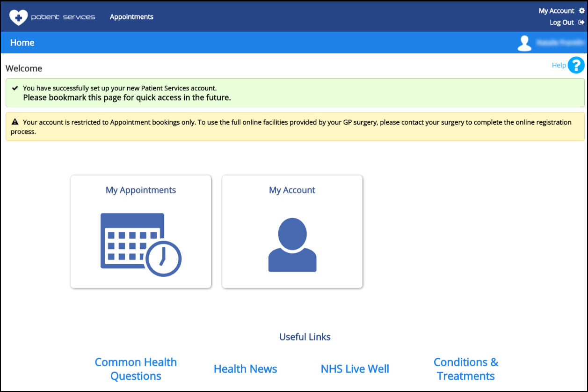Click the heart logo icon in header
This screenshot has height=392, width=588.
click(x=19, y=17)
